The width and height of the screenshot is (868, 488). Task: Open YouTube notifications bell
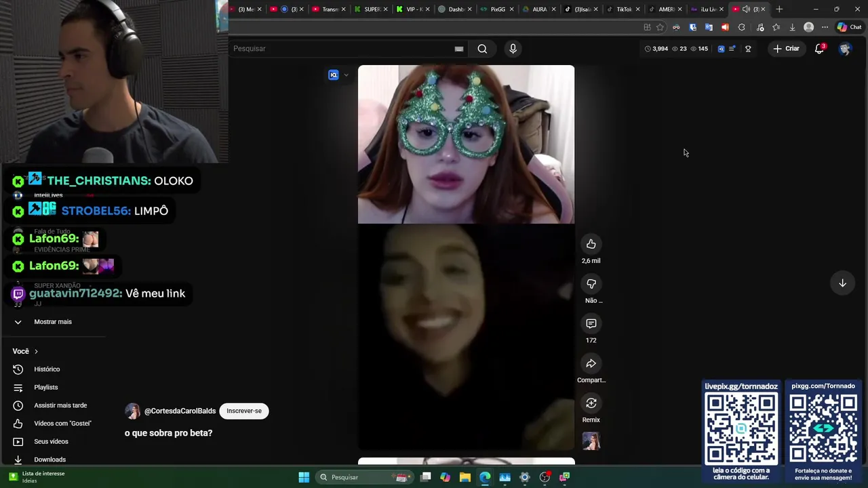819,49
